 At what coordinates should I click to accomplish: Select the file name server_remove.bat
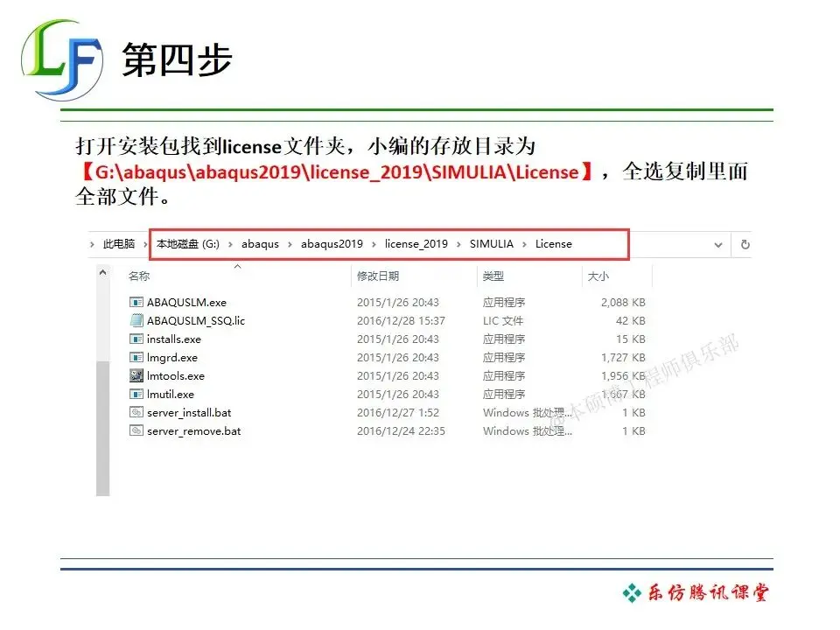[194, 431]
